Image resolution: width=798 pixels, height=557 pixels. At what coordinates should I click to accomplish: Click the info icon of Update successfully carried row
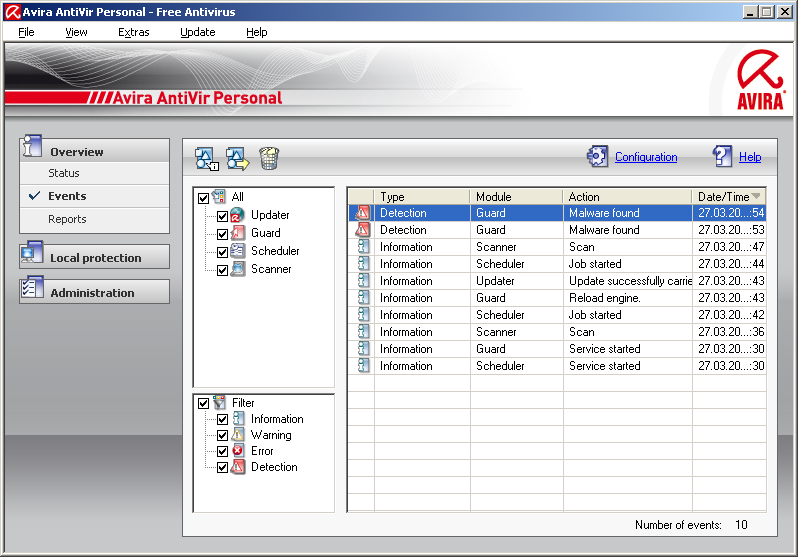[x=363, y=281]
